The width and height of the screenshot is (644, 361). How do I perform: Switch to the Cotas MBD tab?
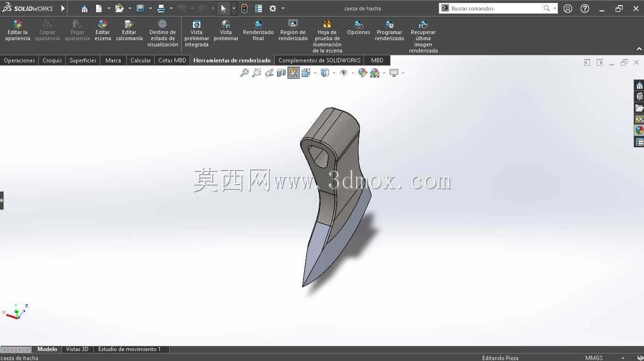click(172, 60)
